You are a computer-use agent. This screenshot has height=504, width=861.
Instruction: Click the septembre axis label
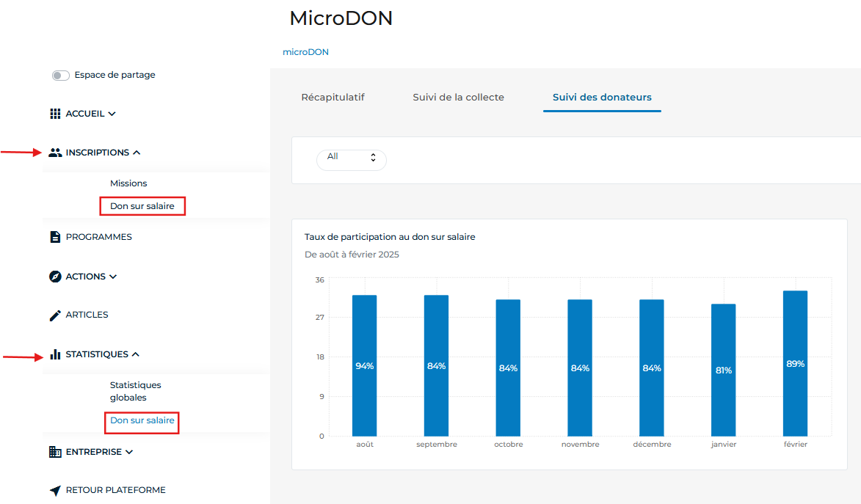click(437, 444)
